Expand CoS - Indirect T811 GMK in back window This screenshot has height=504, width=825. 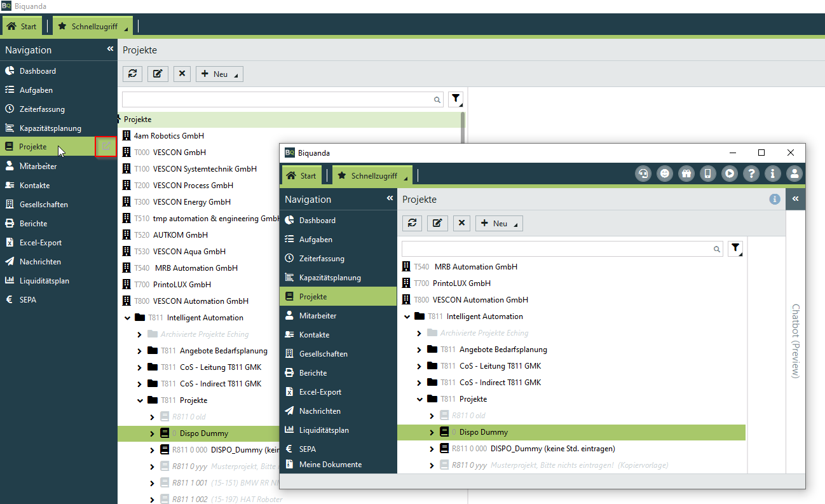139,384
